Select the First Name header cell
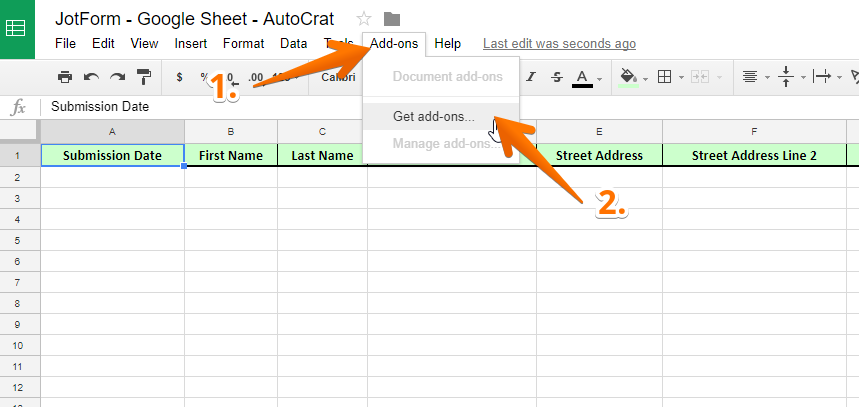This screenshot has width=859, height=407. tap(231, 155)
